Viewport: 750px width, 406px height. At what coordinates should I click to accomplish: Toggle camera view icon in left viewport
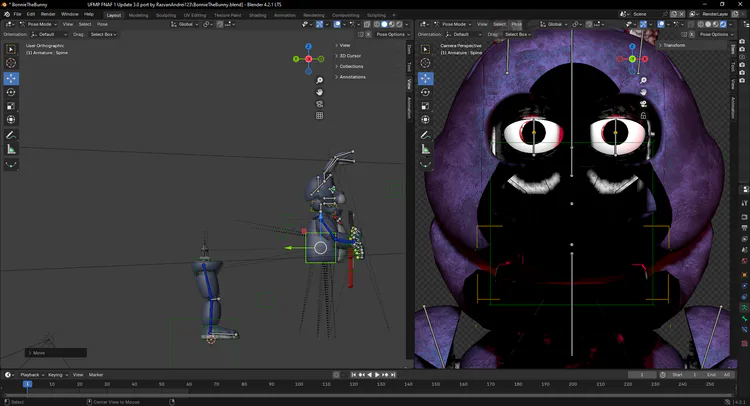(x=320, y=104)
